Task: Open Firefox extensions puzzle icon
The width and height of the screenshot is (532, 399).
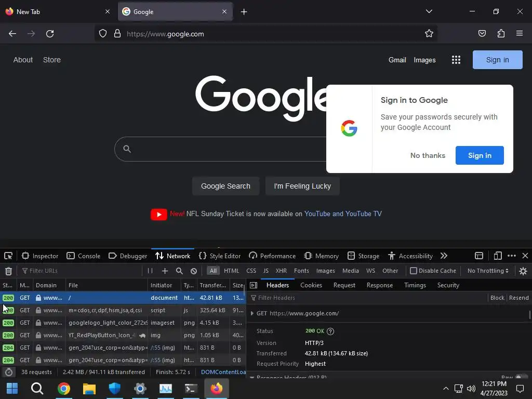Action: click(x=501, y=33)
